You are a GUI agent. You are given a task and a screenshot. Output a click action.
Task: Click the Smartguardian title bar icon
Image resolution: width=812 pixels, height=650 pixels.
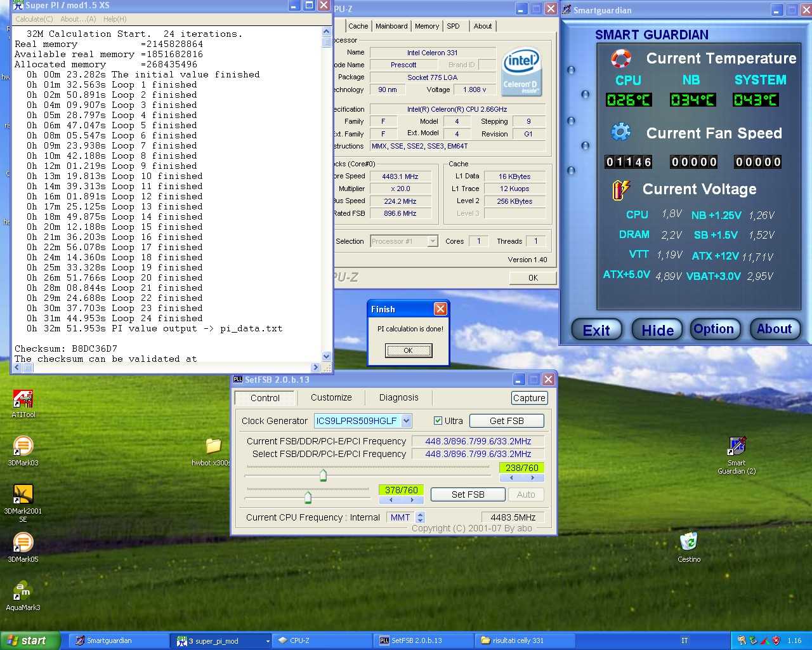pyautogui.click(x=567, y=10)
